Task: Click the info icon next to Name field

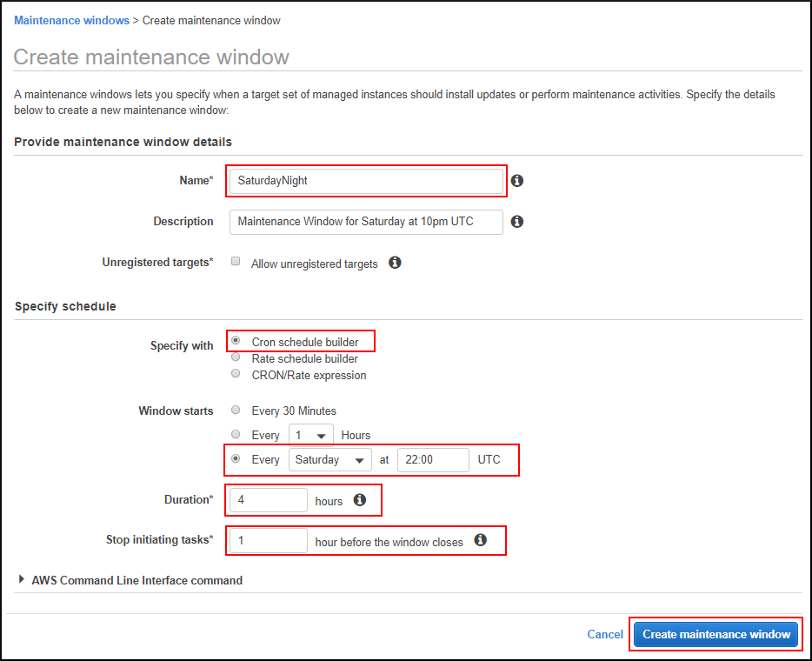Action: pyautogui.click(x=516, y=180)
